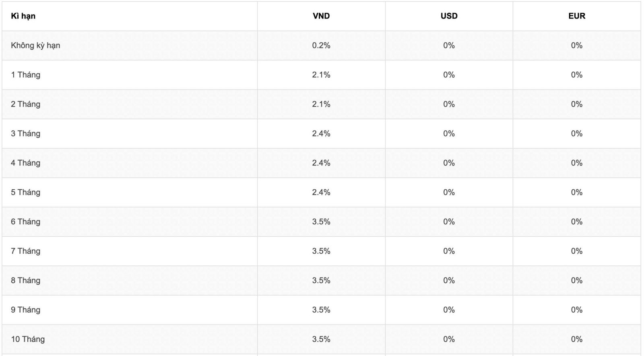Screen dimensions: 644x356
Task: Click VND rate for 7 Tháng
Action: click(321, 251)
